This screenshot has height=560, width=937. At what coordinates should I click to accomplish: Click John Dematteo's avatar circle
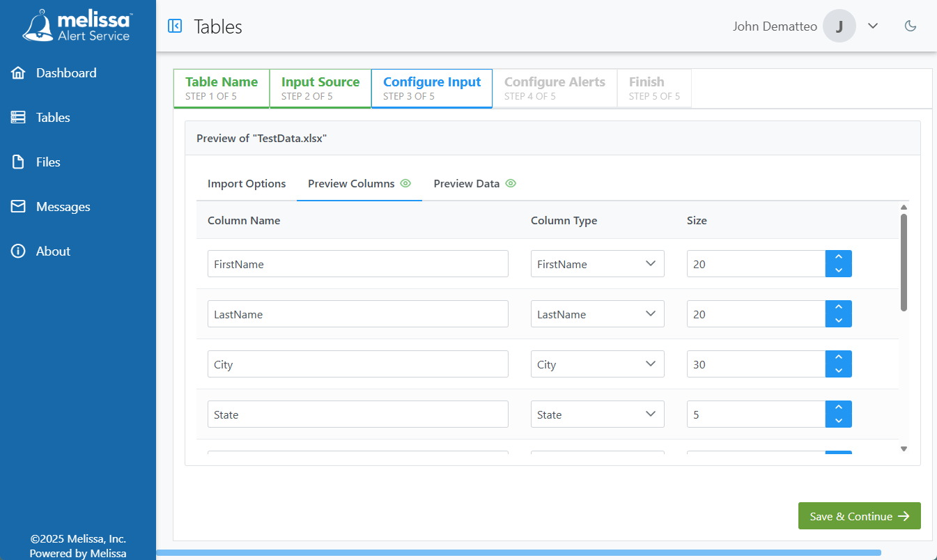pos(839,25)
